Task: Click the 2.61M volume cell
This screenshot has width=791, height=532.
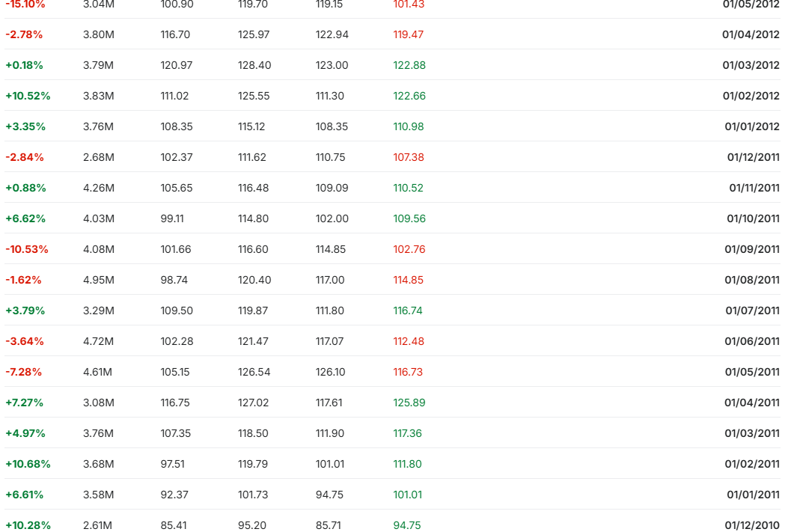Action: pyautogui.click(x=98, y=525)
